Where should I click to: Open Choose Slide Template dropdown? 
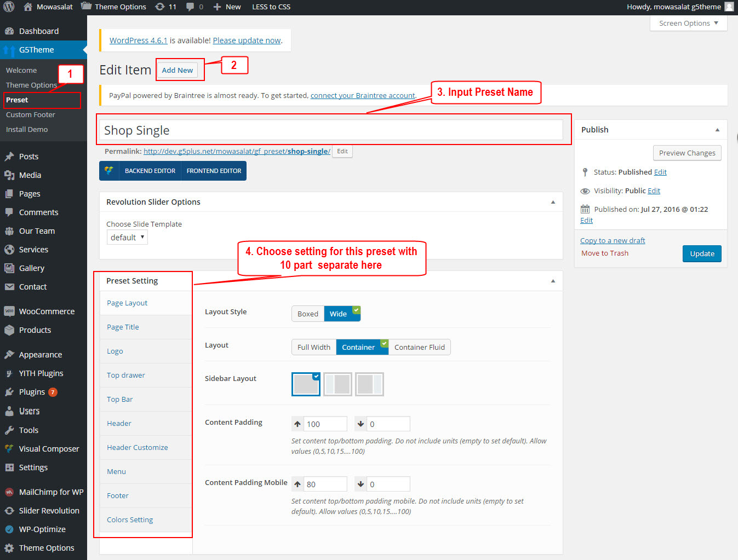pos(127,238)
